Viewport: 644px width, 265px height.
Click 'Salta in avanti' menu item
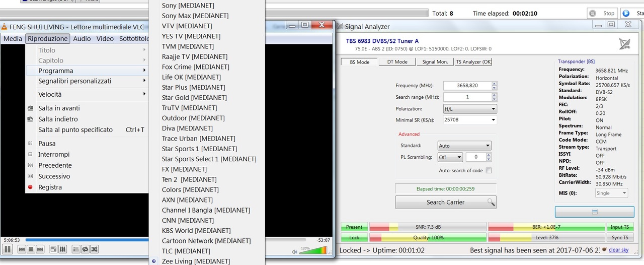click(87, 108)
